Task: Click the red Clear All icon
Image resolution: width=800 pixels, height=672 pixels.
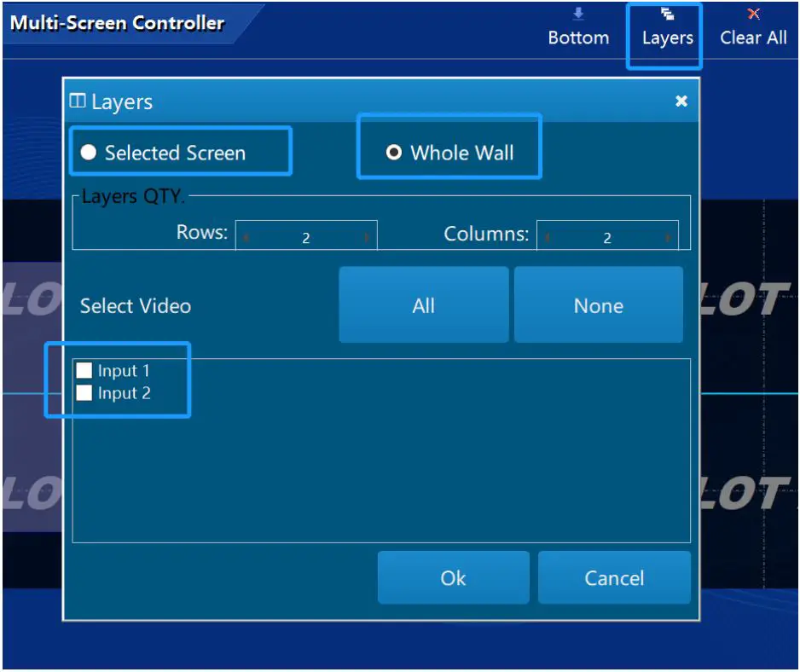Action: 753,13
